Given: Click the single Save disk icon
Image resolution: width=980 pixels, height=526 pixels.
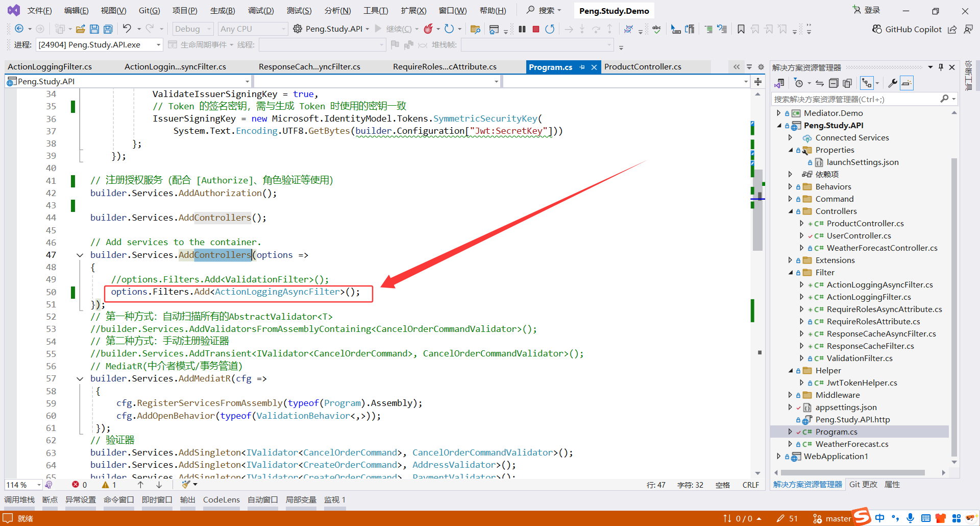Looking at the screenshot, I should click(x=94, y=29).
